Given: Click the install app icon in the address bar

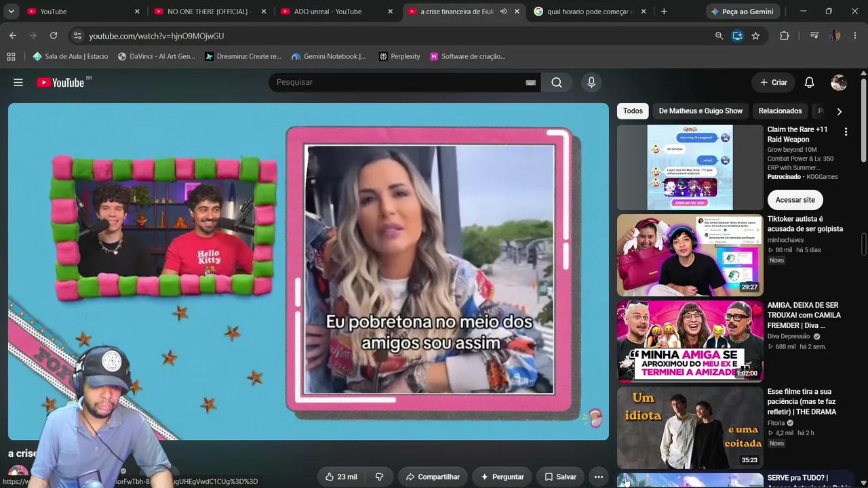Looking at the screenshot, I should [737, 36].
